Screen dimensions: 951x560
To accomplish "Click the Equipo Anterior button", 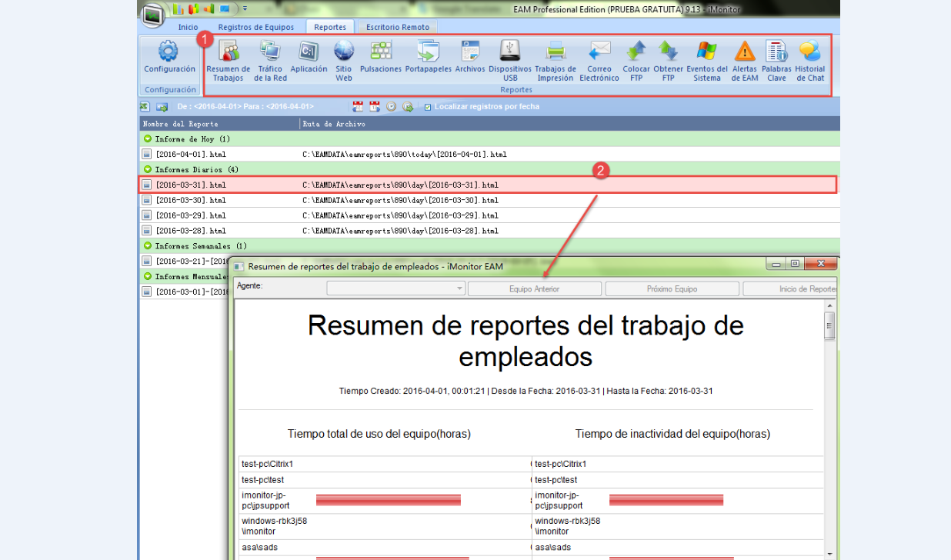I will 534,289.
